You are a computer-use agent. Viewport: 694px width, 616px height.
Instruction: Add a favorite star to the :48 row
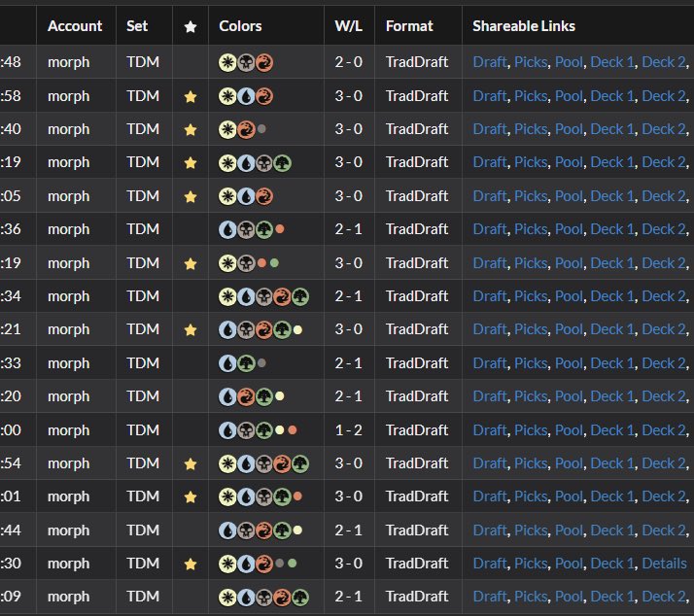[191, 62]
